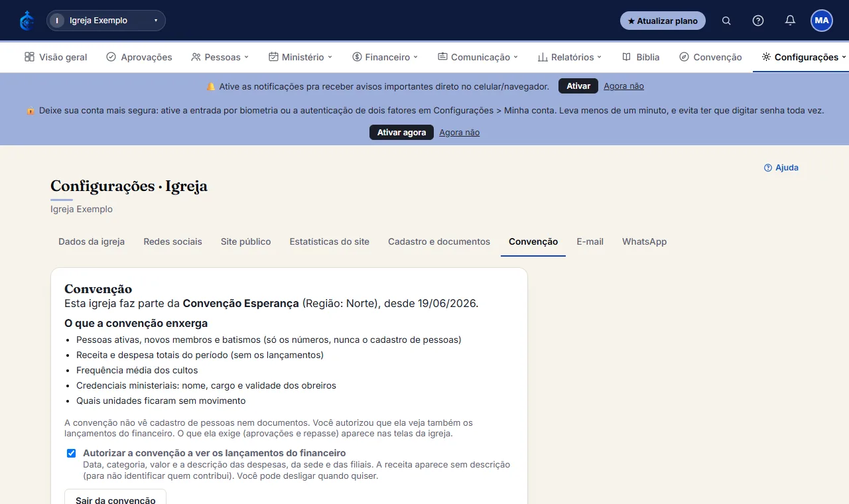Click Credenciais ministeriais list item

206,385
